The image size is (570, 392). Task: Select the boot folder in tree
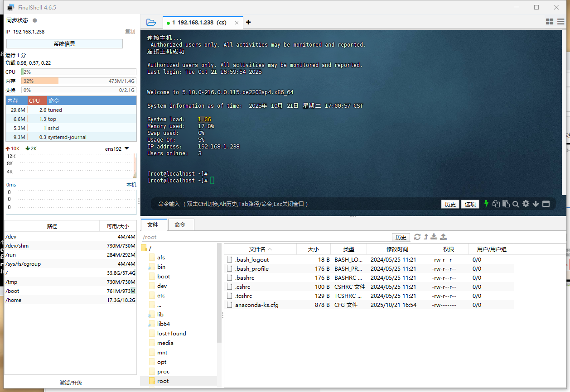[164, 277]
